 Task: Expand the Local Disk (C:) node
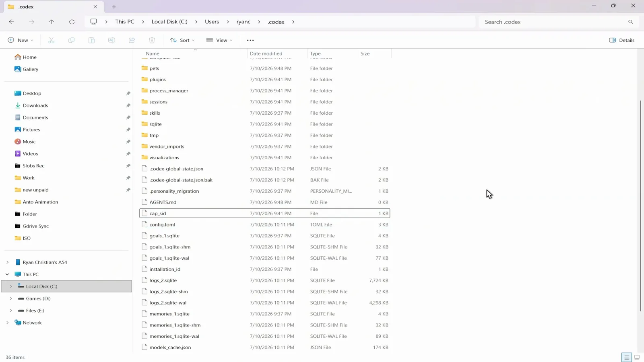pos(11,286)
